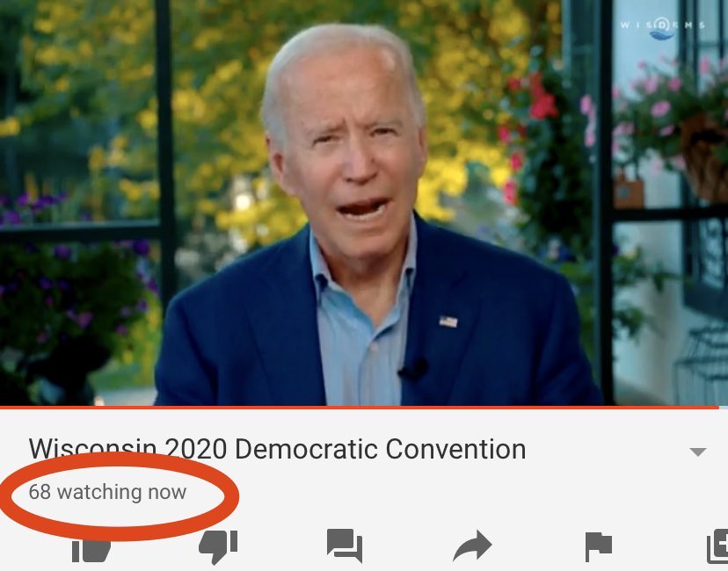Save video with the add-to-playlist icon

[717, 546]
